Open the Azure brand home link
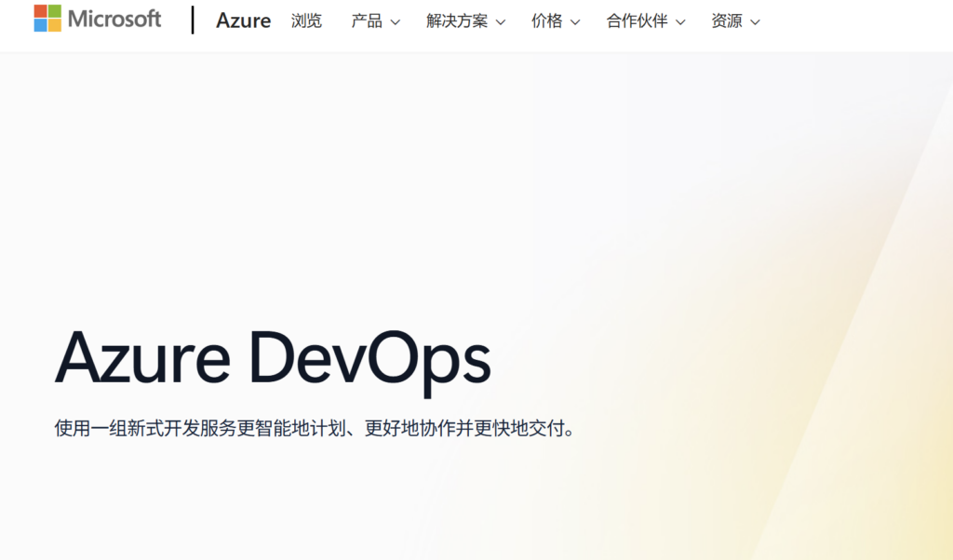Screen dimensions: 953x560 243,20
